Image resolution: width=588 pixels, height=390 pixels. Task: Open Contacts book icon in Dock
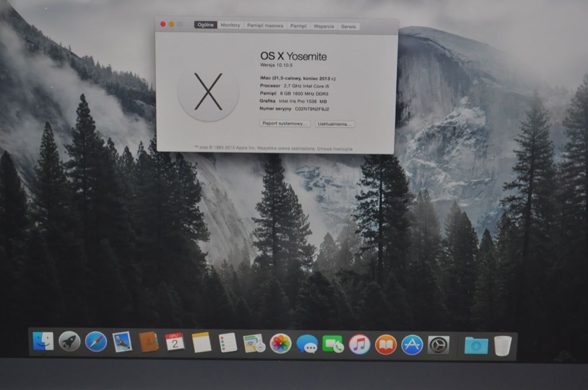point(149,342)
